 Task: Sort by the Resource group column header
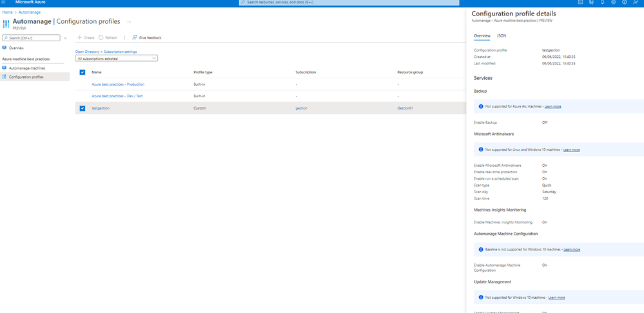click(410, 72)
